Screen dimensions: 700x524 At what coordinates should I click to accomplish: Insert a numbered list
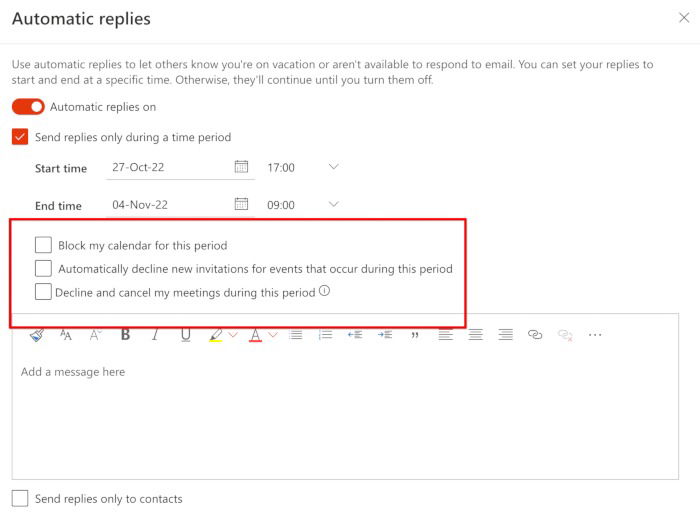point(325,335)
